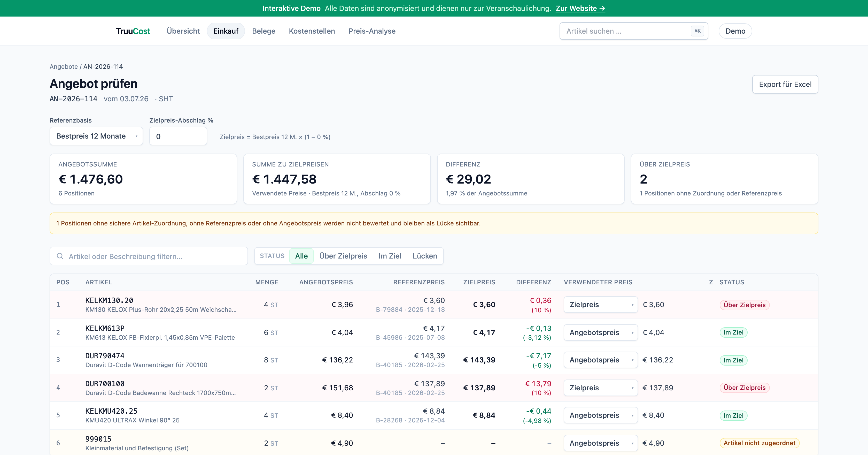Click the REFERENZPREIS column header

click(419, 282)
